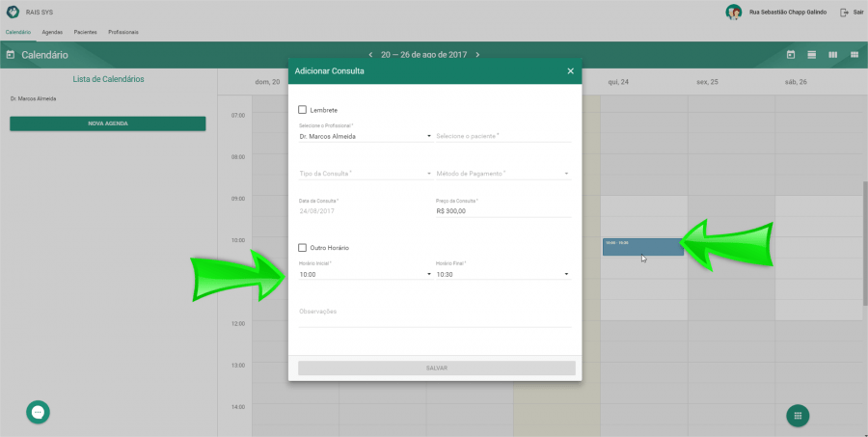Screen dimensions: 868x437
Task: Go to next week with right chevron
Action: pos(477,55)
